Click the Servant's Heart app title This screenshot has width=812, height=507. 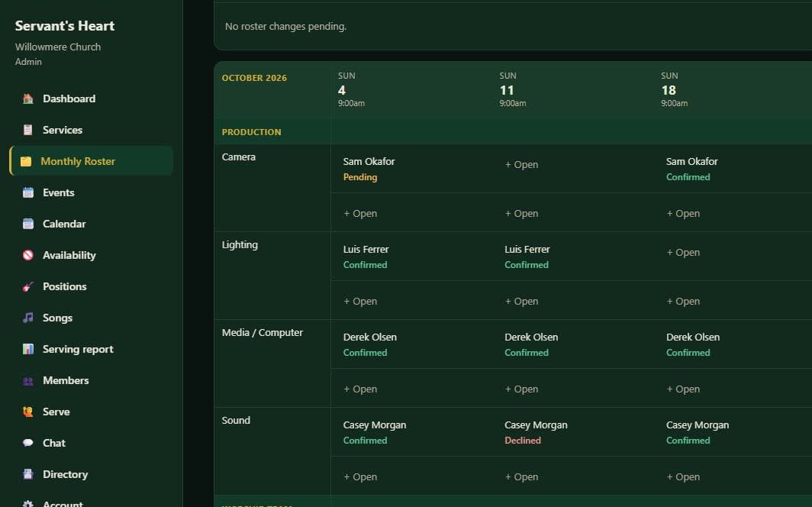click(65, 26)
